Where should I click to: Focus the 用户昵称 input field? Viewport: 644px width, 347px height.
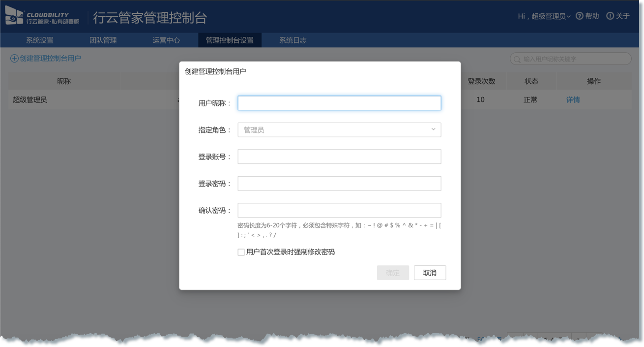(339, 103)
